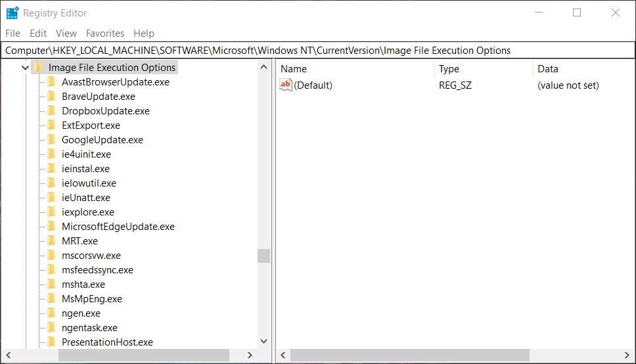Click the tree pane's vertical scrollbar thumb
Viewport: 636px width, 364px height.
click(263, 256)
